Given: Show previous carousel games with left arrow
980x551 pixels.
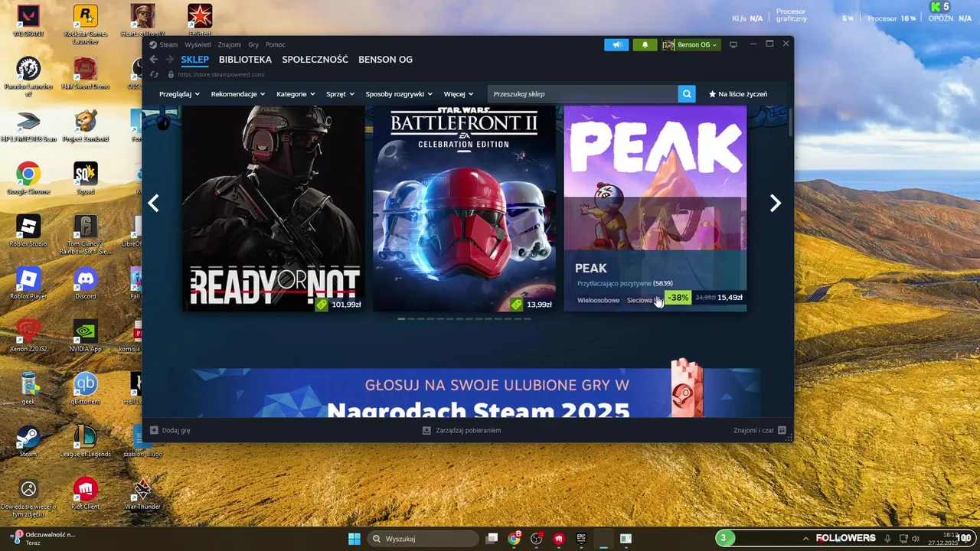Looking at the screenshot, I should 153,203.
